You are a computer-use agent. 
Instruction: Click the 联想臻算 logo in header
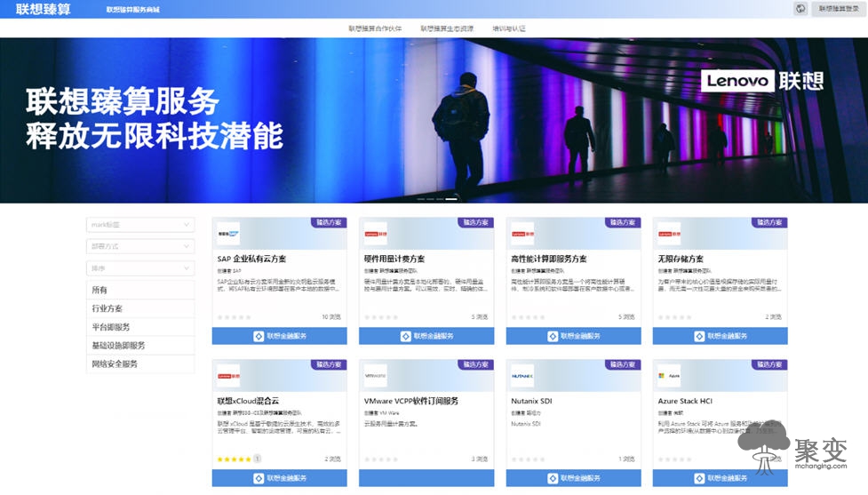click(x=44, y=9)
